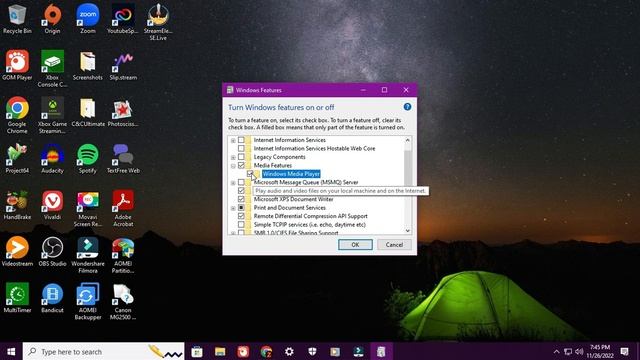Select the Spotify desktop icon
640x360 pixels.
point(88,159)
